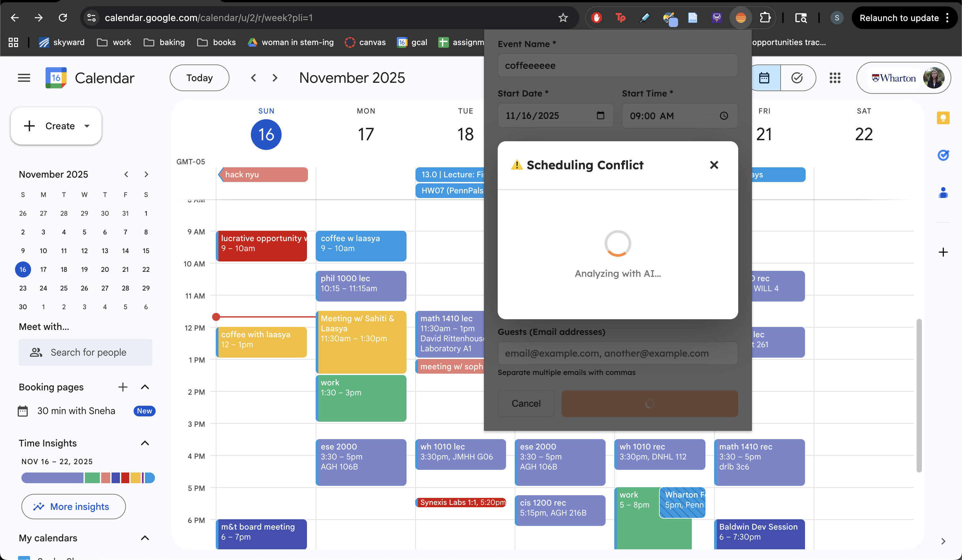Open Google Keep in side panel
Screen dimensions: 962x560
[x=943, y=118]
